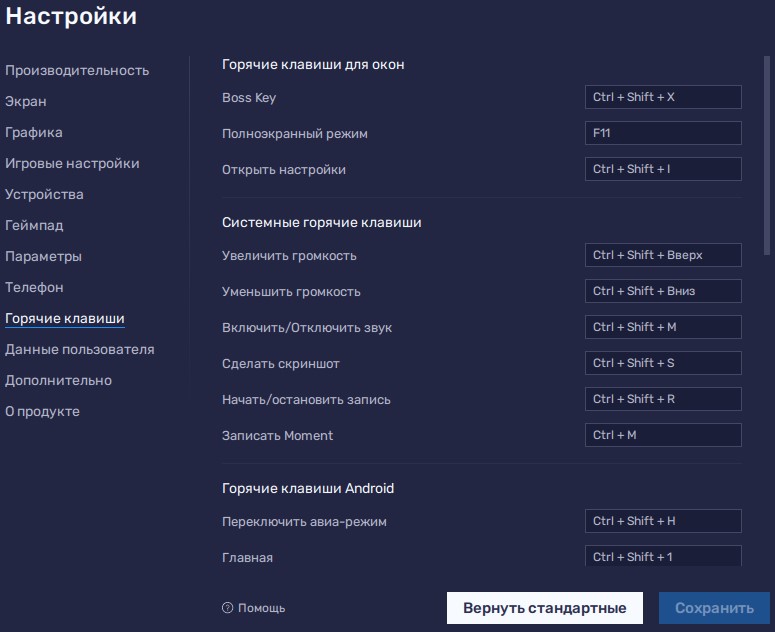This screenshot has height=632, width=775.
Task: Click the Полноэкранный режим label
Action: (x=295, y=134)
